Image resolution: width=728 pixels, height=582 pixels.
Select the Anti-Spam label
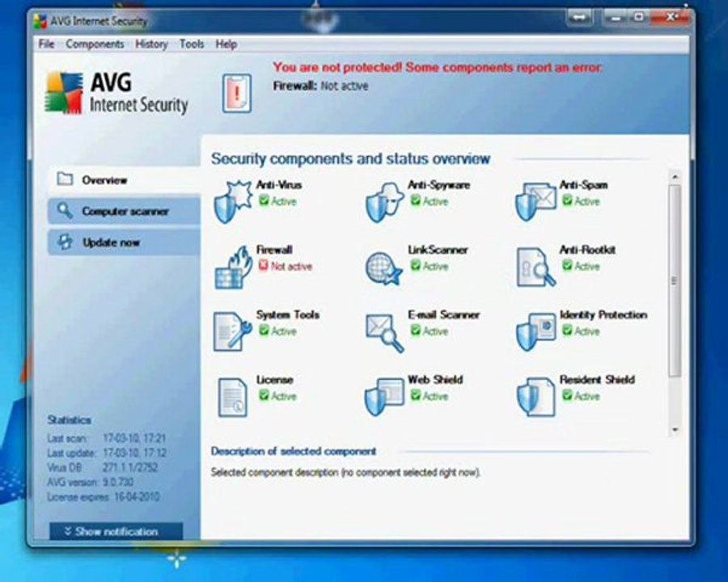(583, 185)
